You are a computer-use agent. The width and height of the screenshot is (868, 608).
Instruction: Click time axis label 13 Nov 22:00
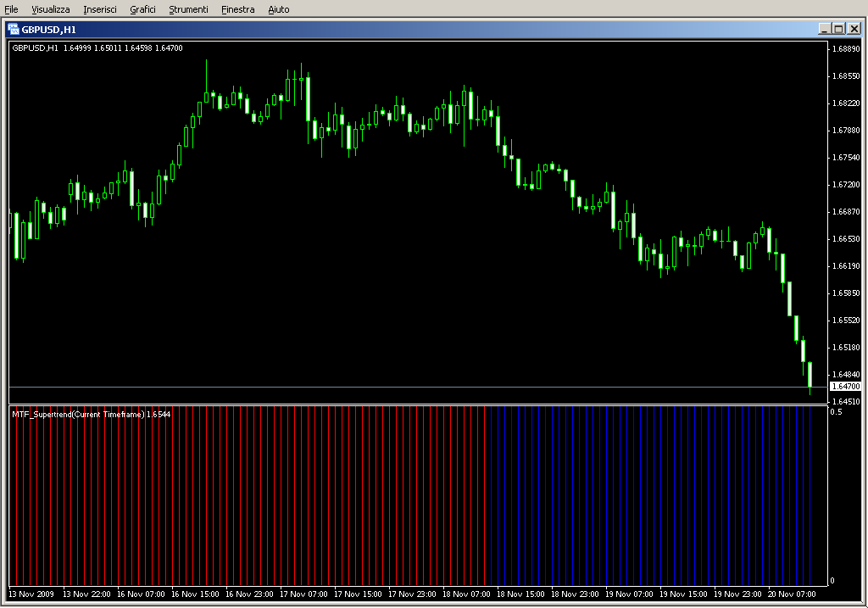point(86,594)
